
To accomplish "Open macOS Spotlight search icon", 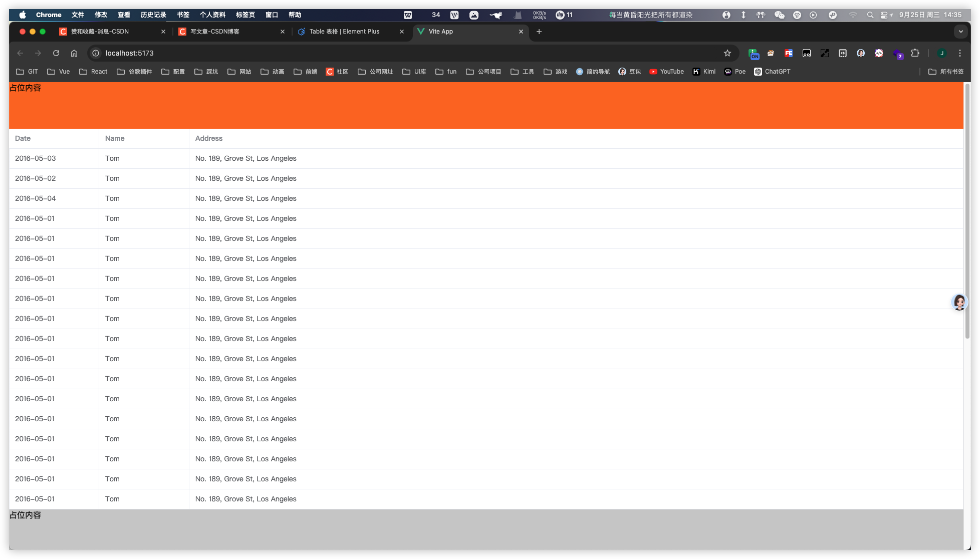I will tap(870, 15).
